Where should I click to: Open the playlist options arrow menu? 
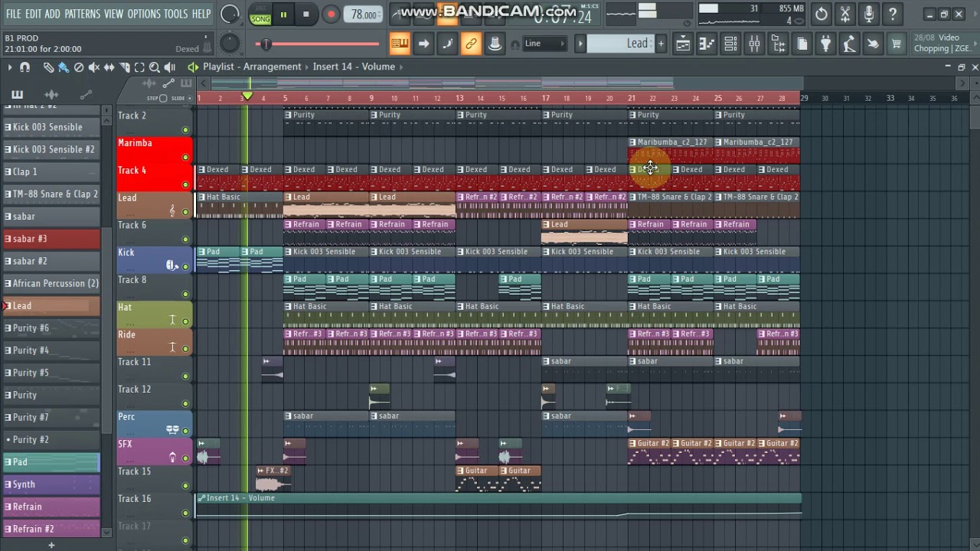coord(10,67)
